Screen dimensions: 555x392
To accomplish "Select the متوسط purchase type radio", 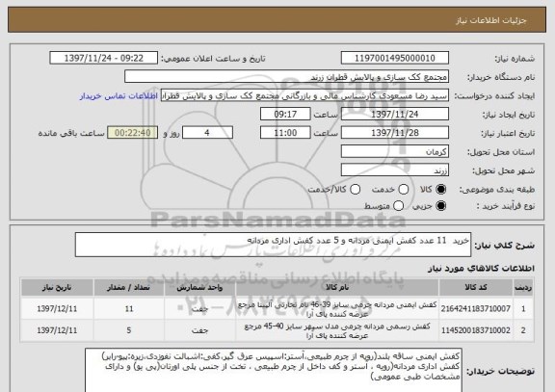I will 399,205.
